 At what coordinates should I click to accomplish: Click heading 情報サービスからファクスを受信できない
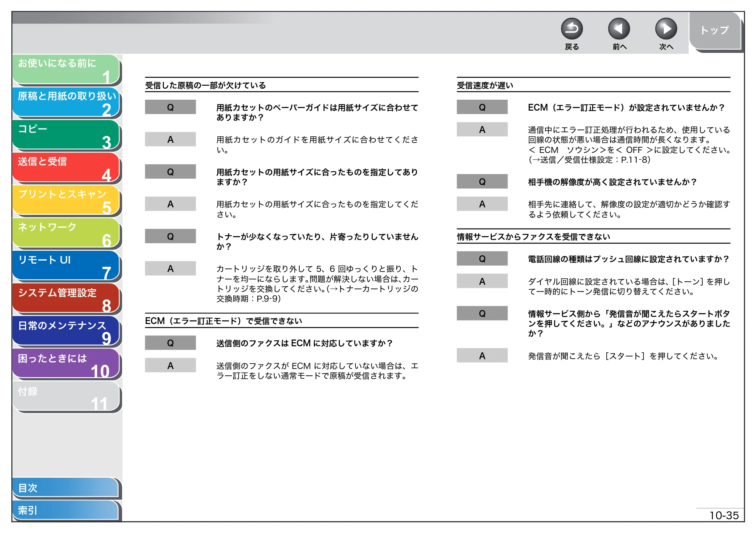(x=533, y=237)
